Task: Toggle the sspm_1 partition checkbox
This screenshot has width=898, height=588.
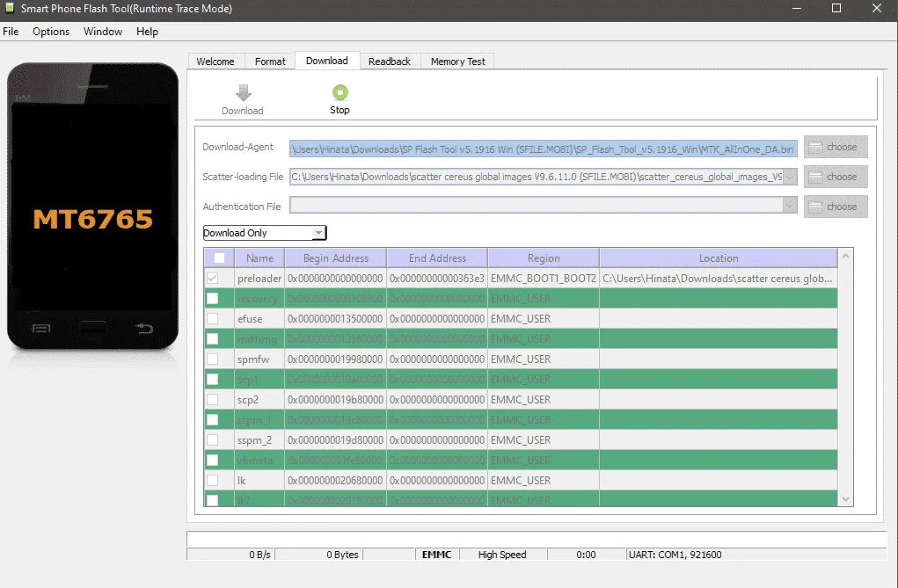Action: pos(213,419)
